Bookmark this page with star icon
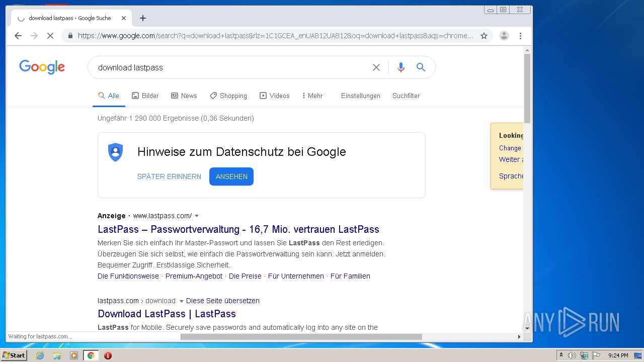The height and width of the screenshot is (362, 644). [484, 36]
